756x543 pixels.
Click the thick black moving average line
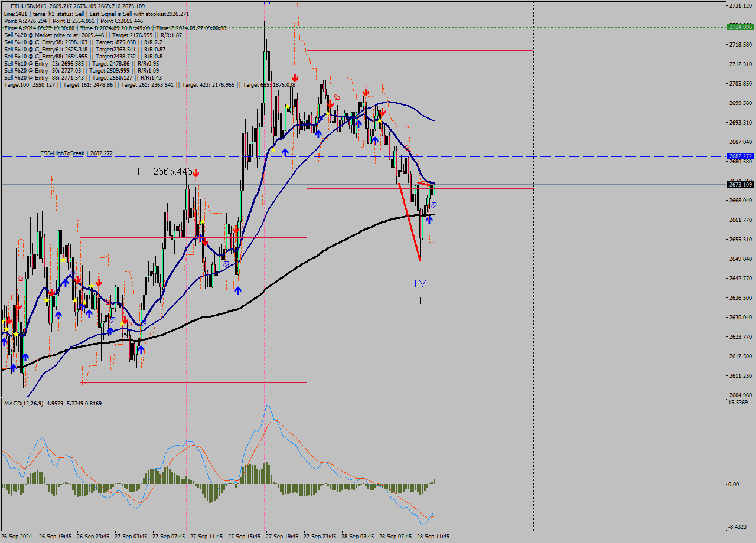point(295,264)
